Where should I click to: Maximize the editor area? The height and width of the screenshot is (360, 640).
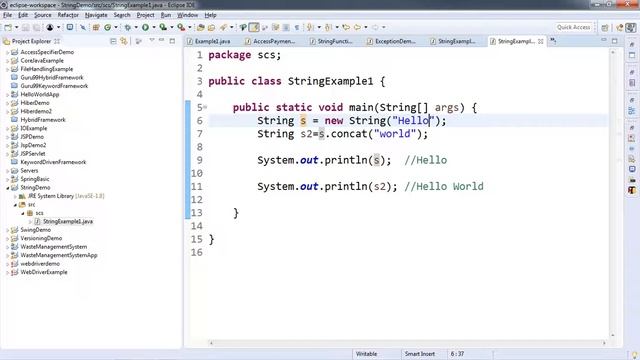point(615,41)
